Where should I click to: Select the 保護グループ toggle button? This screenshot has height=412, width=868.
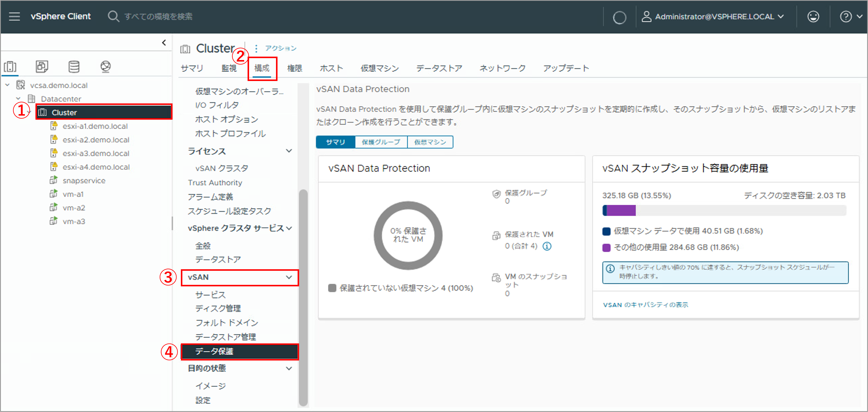pos(381,142)
